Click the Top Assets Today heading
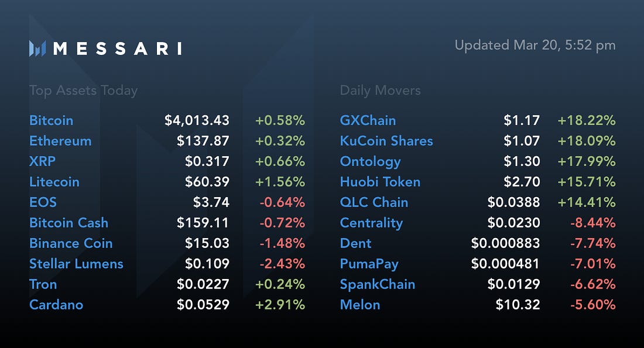644x348 pixels. (x=83, y=90)
